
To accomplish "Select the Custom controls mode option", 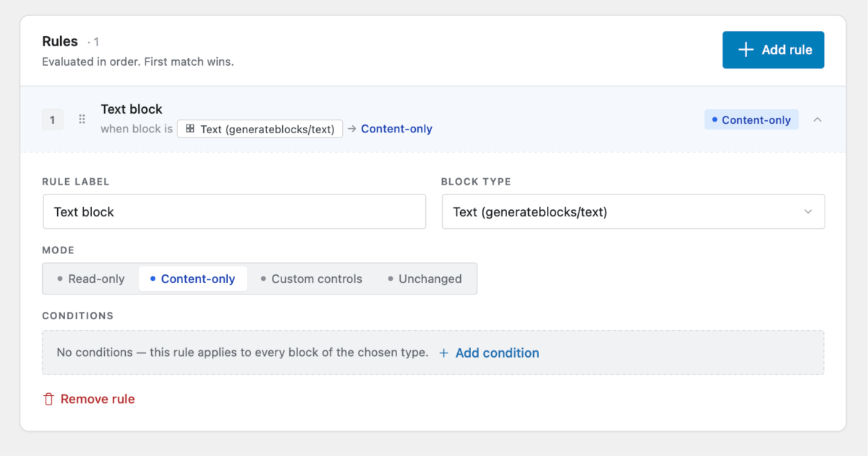I will pos(312,279).
